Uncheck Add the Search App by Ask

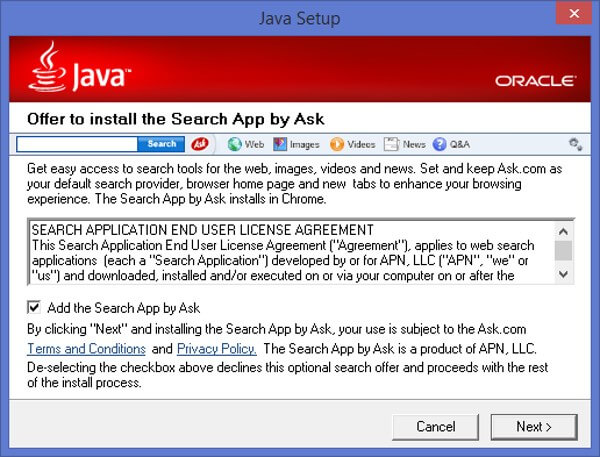(x=35, y=307)
